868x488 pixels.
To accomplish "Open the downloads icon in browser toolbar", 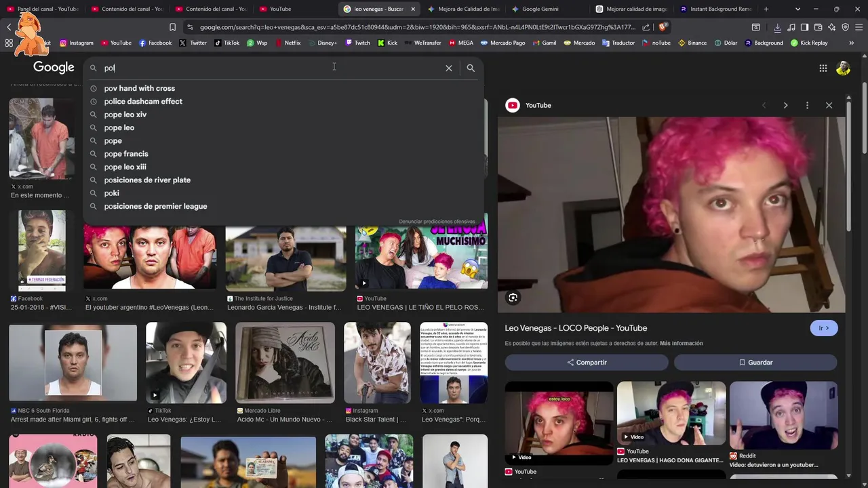I will point(777,27).
